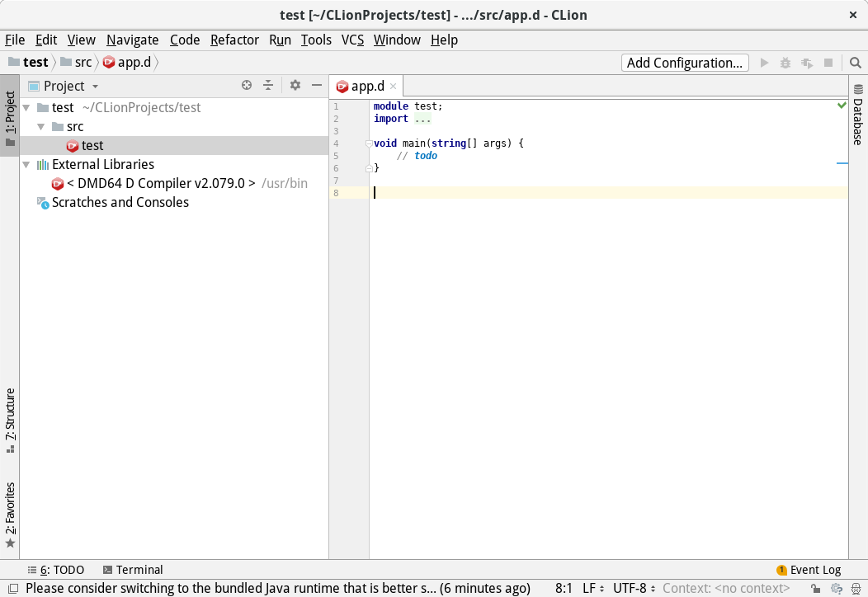Collapse the src folder node
The width and height of the screenshot is (868, 597).
click(41, 127)
